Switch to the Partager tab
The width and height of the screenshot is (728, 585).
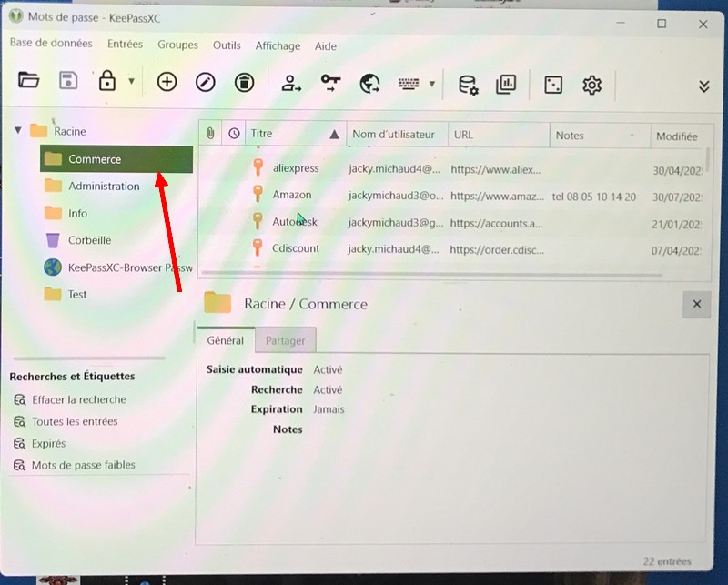(x=285, y=340)
